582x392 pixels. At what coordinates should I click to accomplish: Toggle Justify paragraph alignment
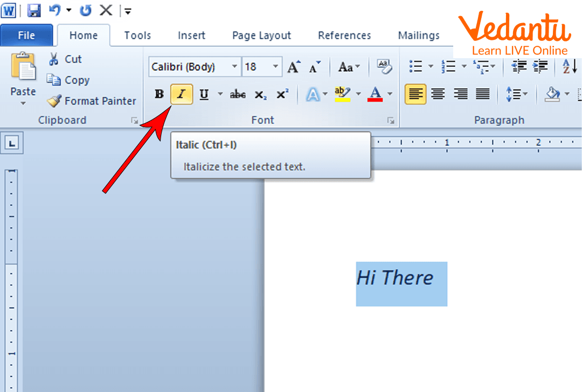(x=483, y=95)
